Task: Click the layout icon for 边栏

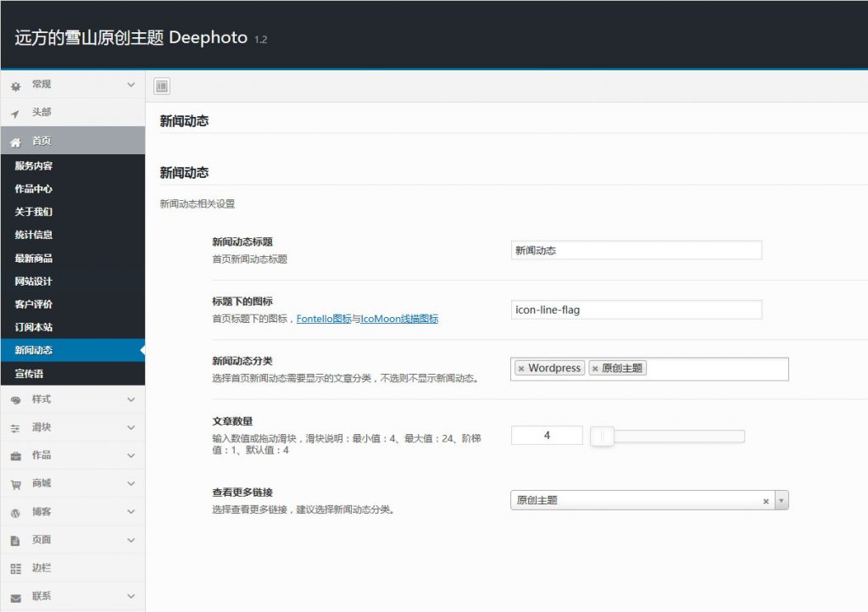Action: pos(14,568)
